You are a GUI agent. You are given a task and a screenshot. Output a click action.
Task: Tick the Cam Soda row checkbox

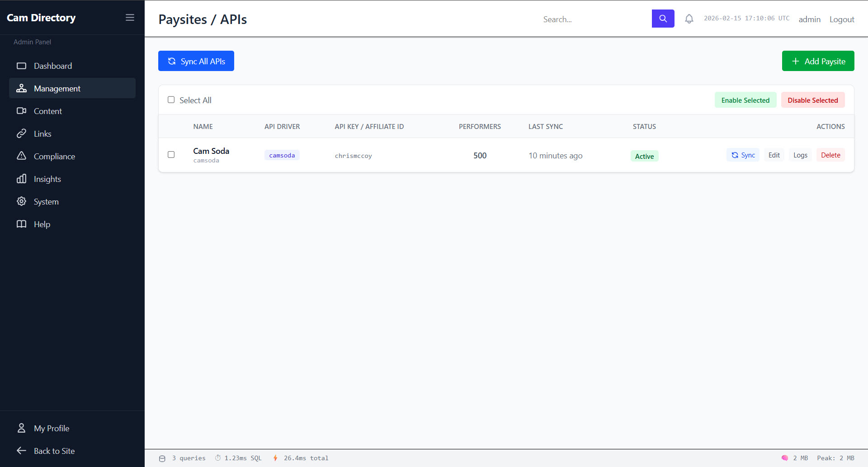point(171,155)
